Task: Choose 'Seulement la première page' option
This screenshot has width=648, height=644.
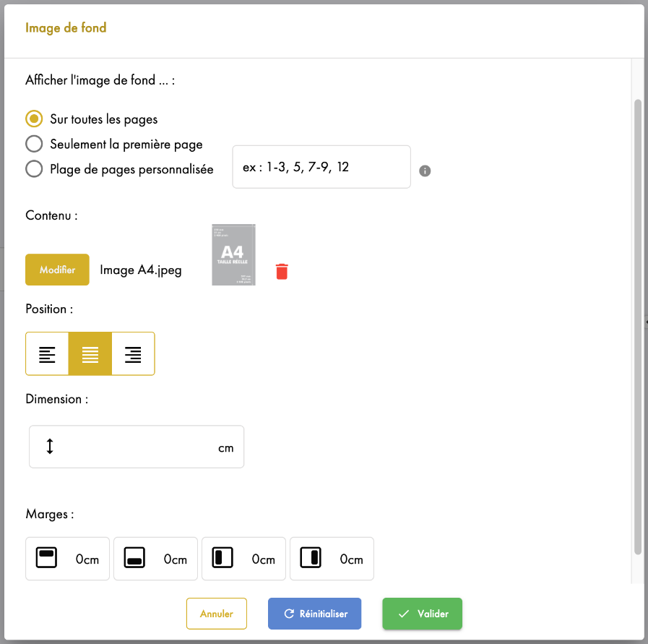Action: tap(34, 144)
